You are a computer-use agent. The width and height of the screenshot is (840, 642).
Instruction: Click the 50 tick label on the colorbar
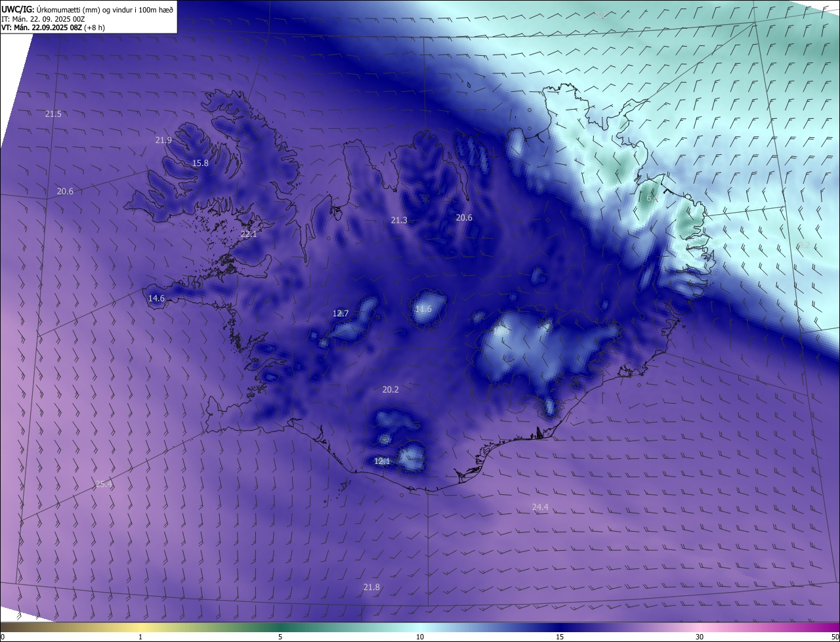(x=835, y=637)
